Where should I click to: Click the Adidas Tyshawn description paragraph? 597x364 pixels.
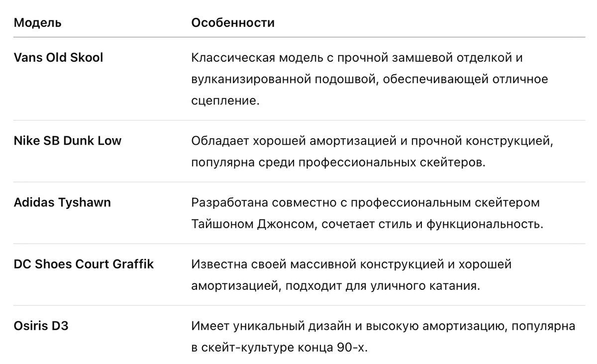[367, 213]
